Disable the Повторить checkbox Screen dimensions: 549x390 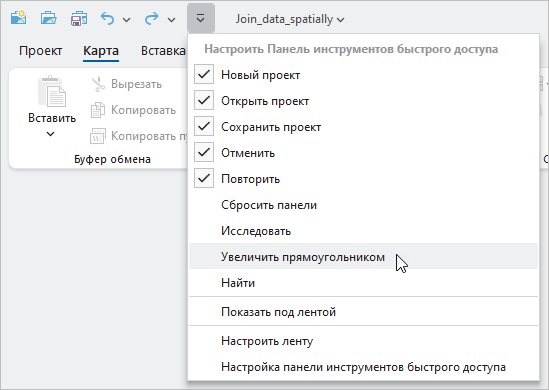(x=204, y=179)
